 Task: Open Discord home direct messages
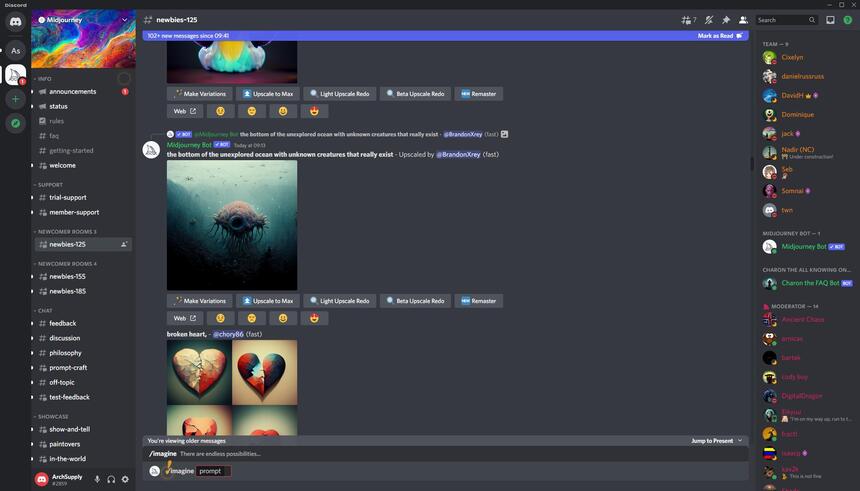click(15, 21)
